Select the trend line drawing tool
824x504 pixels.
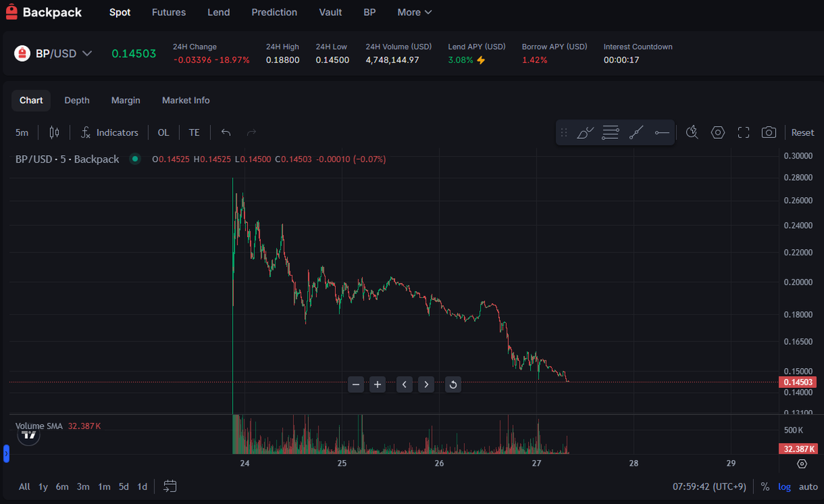tap(637, 133)
